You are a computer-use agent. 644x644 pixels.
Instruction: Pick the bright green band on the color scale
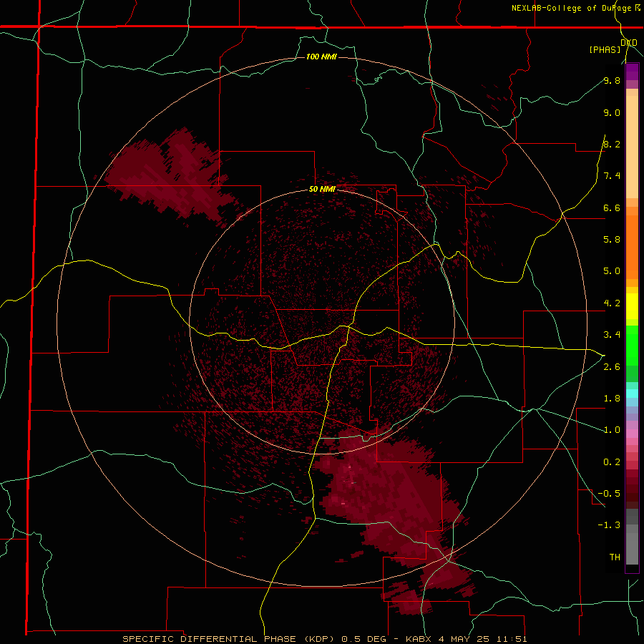pos(632,346)
